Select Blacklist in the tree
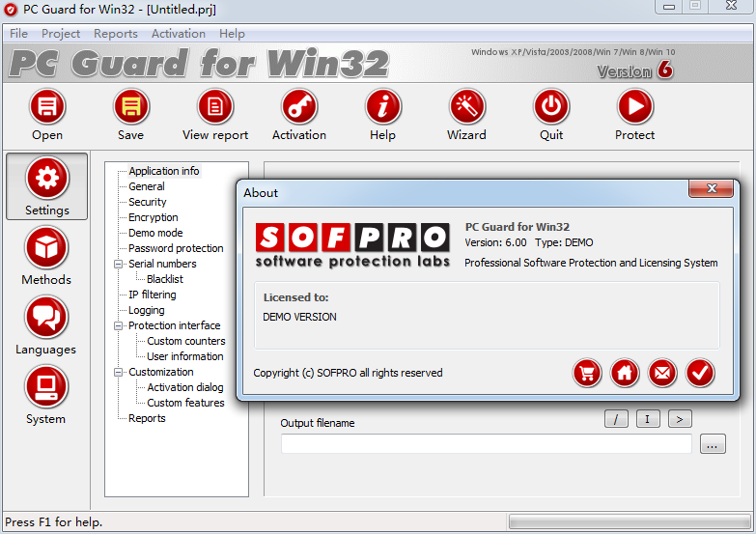 click(165, 279)
